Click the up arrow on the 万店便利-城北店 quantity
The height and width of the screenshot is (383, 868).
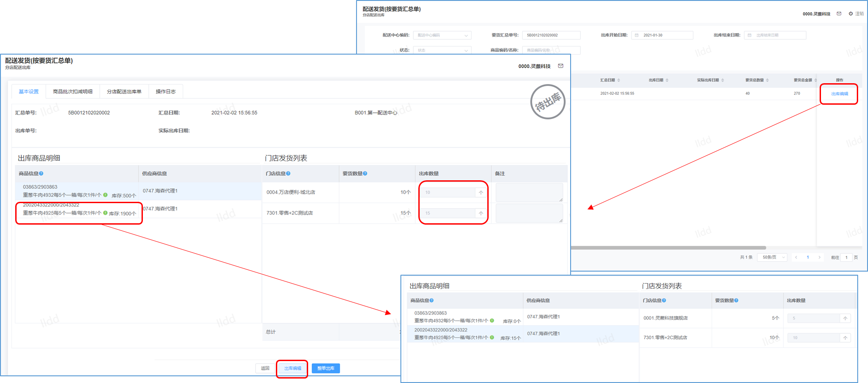pos(481,192)
